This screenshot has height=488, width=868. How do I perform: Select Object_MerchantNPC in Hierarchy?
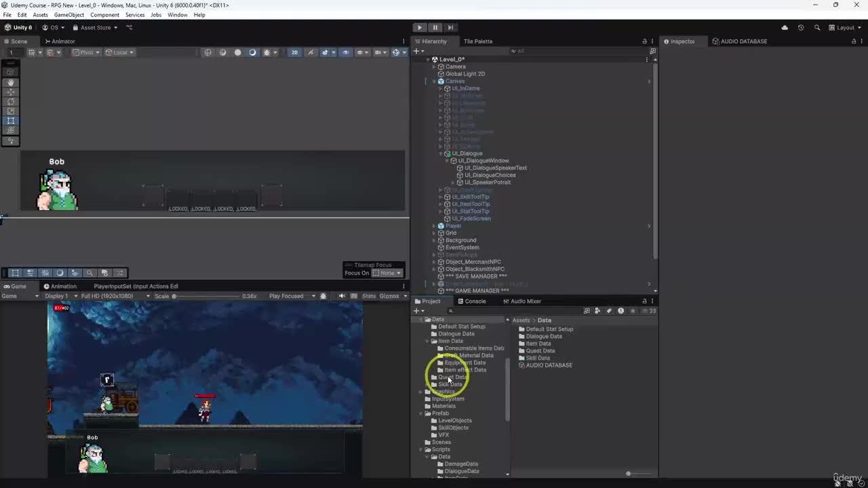[473, 262]
